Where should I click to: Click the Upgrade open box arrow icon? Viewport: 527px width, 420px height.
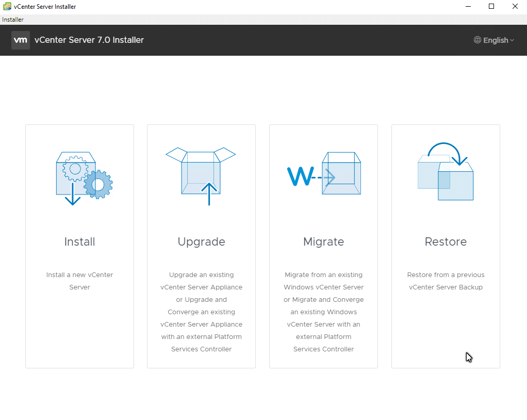point(201,175)
